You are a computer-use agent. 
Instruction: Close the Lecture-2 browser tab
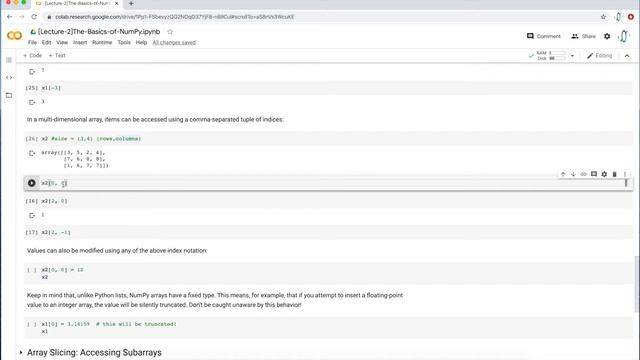point(116,3)
